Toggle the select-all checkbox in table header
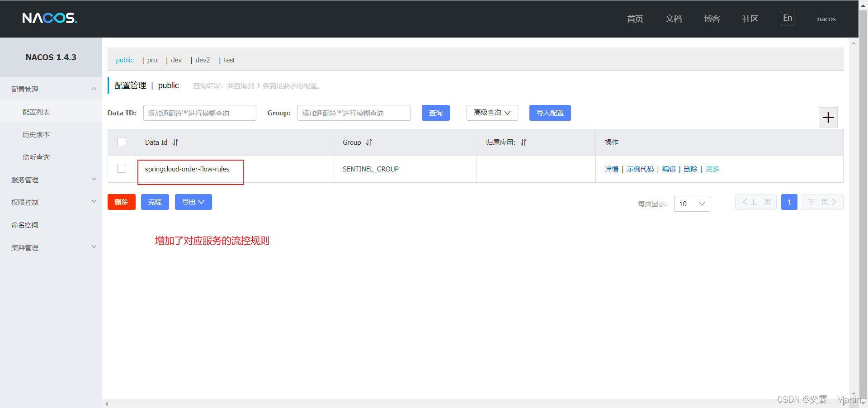The image size is (868, 408). pos(122,142)
